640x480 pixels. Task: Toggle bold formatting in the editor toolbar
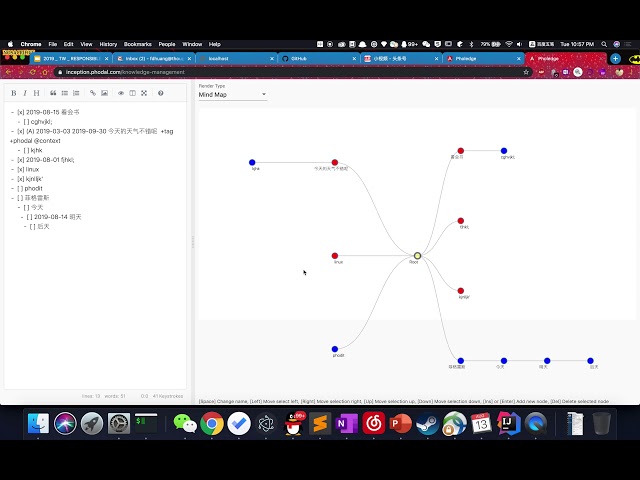point(13,93)
